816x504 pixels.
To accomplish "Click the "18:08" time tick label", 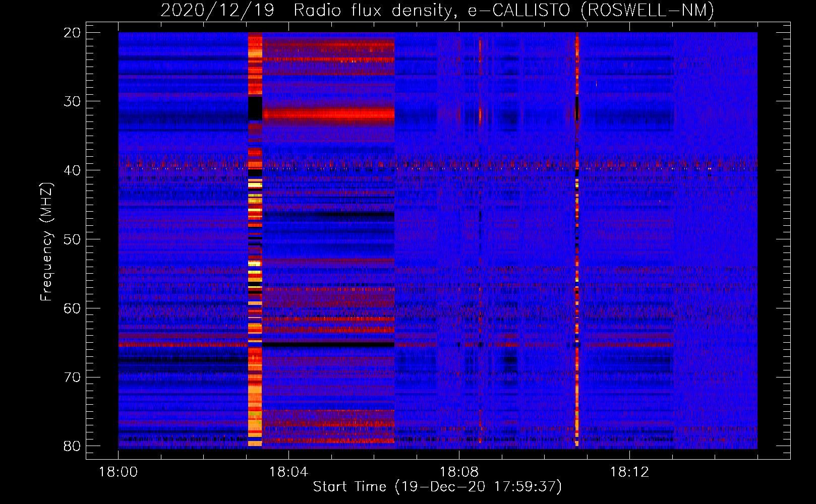I will [459, 472].
